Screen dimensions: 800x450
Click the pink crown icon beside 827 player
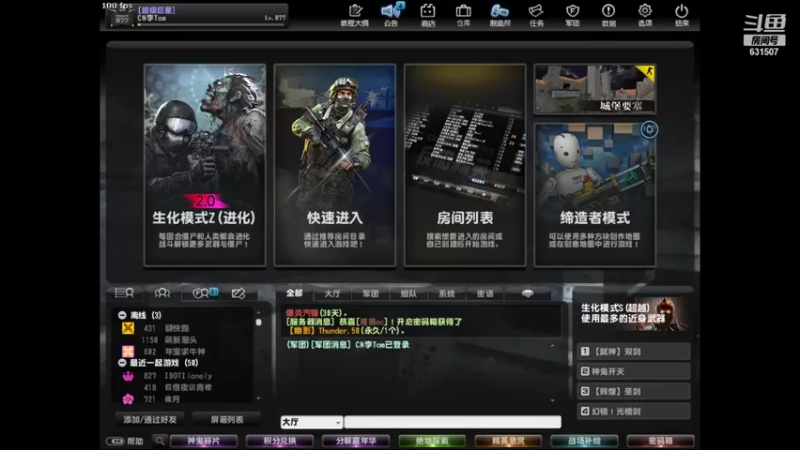pos(128,376)
